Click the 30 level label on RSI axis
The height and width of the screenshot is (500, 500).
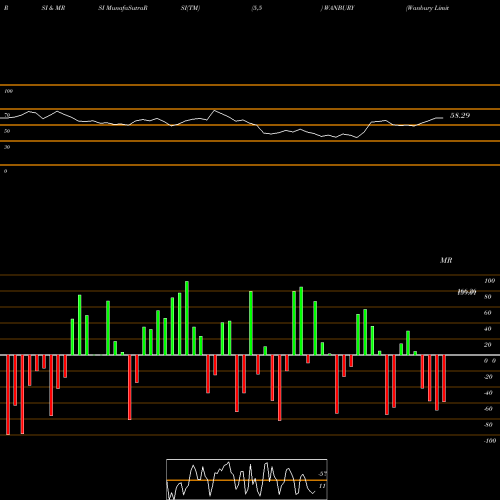coord(7,147)
